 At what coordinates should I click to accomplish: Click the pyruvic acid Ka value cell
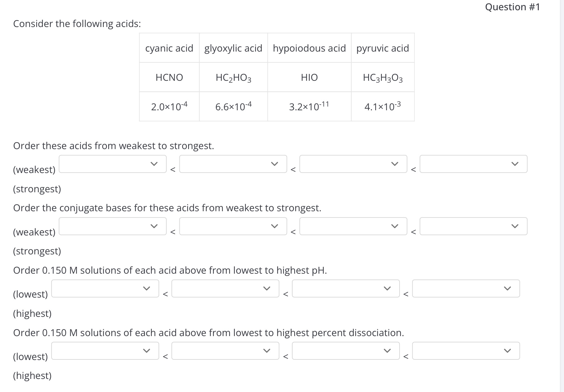point(382,107)
